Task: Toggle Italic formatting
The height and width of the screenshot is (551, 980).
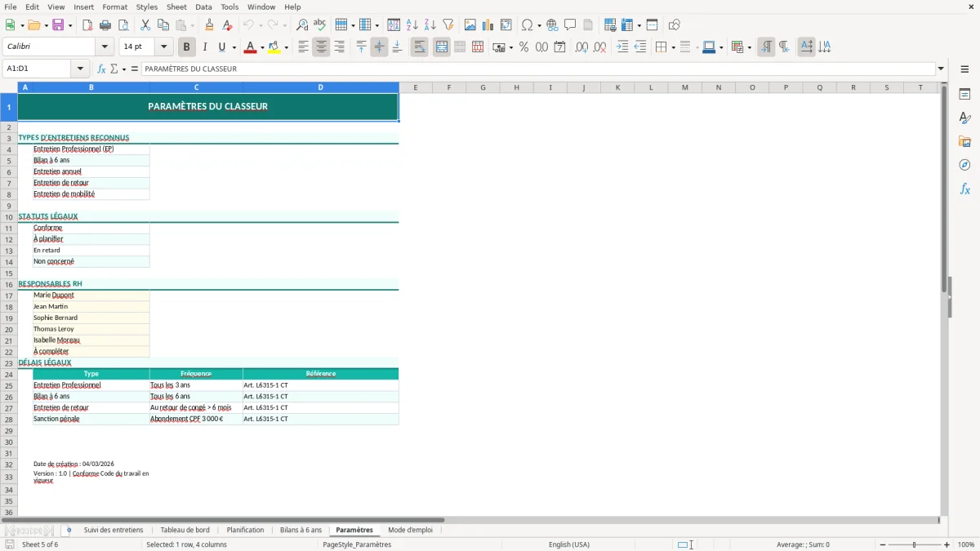Action: coord(205,47)
